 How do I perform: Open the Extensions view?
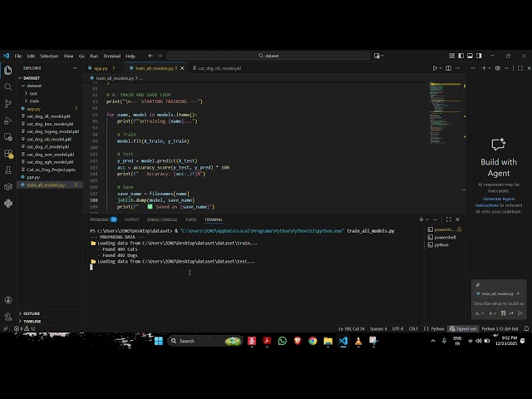pyautogui.click(x=8, y=154)
